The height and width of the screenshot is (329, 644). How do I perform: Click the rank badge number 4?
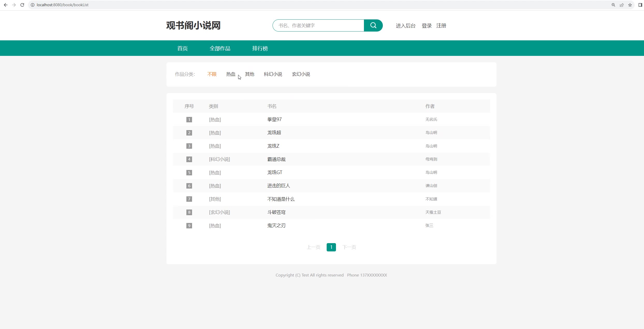(189, 159)
